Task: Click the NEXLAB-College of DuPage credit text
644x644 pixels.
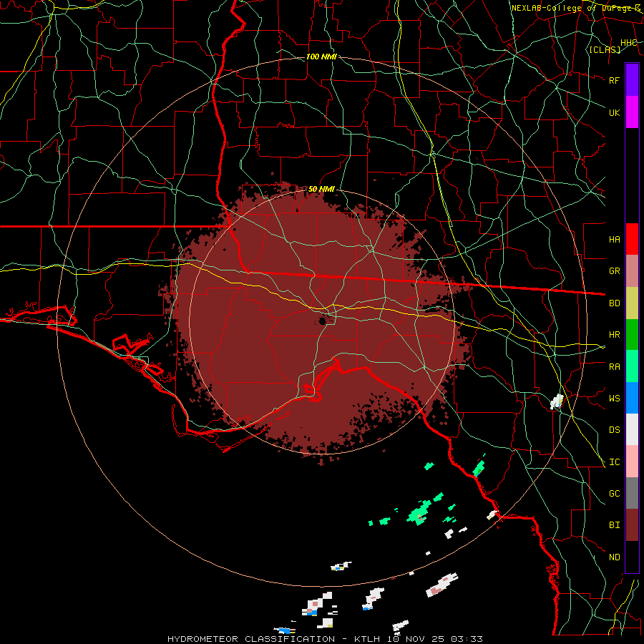Action: [575, 8]
